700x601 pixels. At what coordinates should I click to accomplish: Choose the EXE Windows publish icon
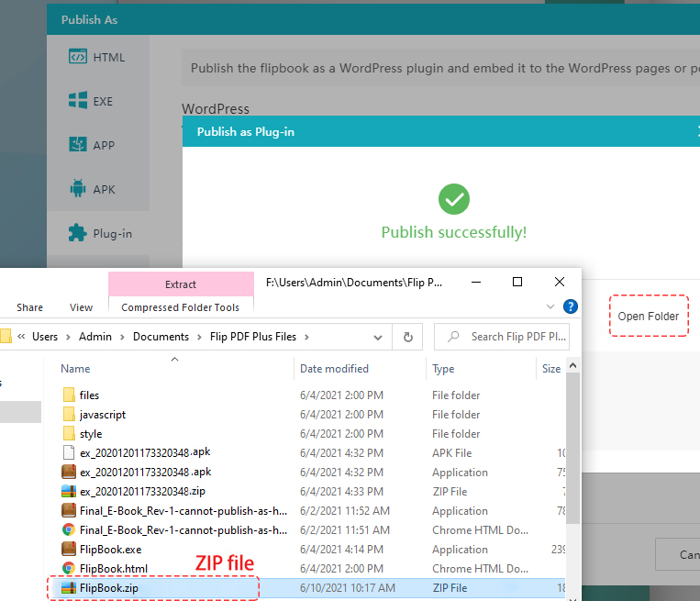pyautogui.click(x=78, y=100)
